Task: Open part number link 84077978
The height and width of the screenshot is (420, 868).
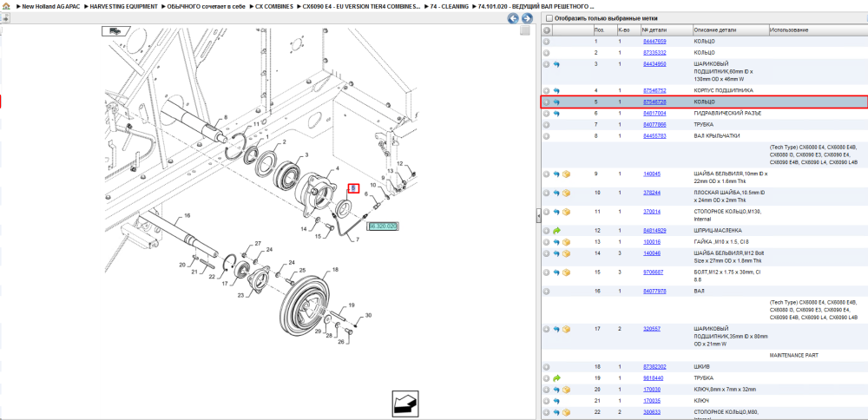Action: tap(654, 291)
